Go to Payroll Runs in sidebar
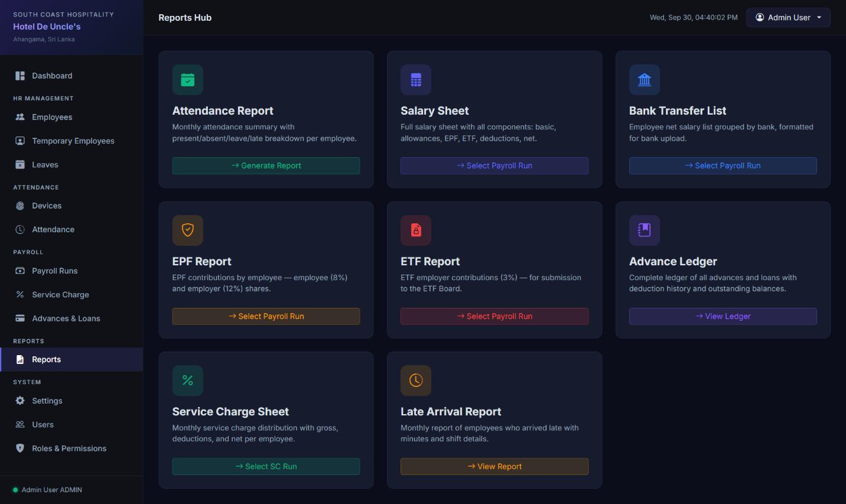The image size is (846, 504). coord(71,271)
